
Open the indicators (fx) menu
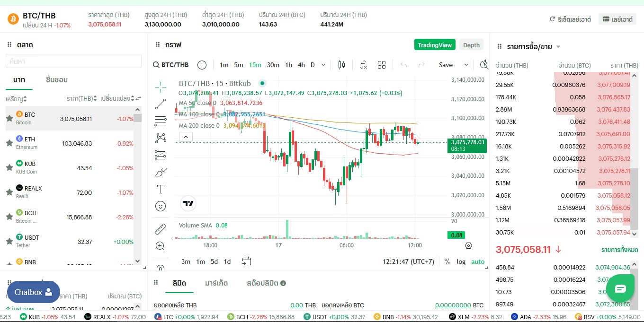point(363,65)
